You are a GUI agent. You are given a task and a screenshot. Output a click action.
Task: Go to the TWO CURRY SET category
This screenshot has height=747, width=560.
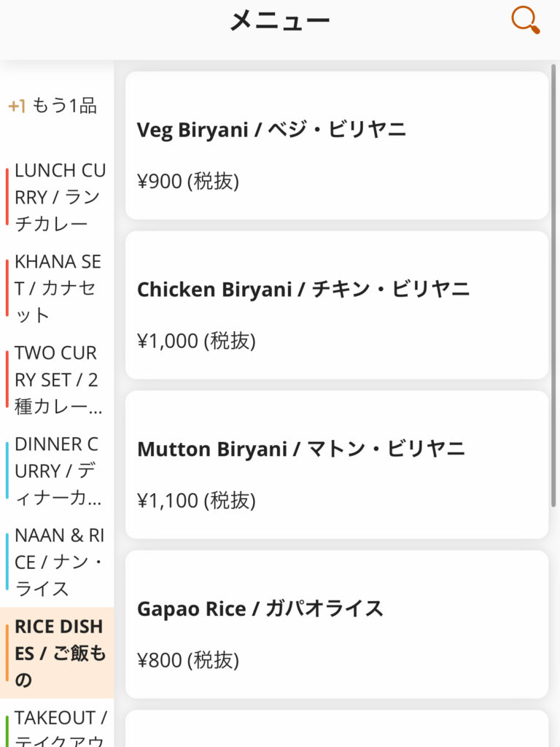pos(58,380)
